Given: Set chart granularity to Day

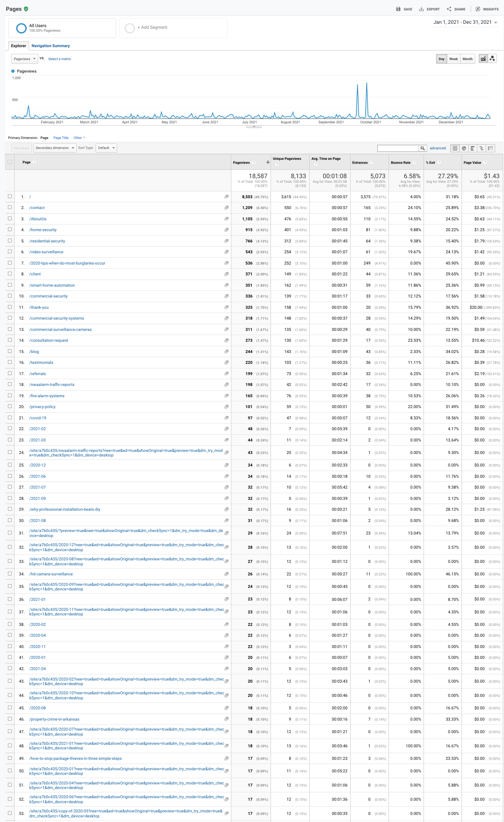Looking at the screenshot, I should pyautogui.click(x=441, y=59).
